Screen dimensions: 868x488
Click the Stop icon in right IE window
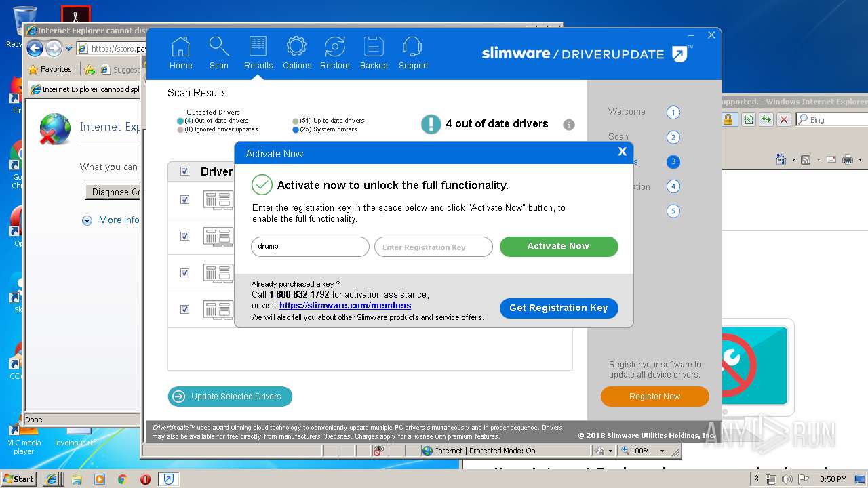(x=784, y=120)
